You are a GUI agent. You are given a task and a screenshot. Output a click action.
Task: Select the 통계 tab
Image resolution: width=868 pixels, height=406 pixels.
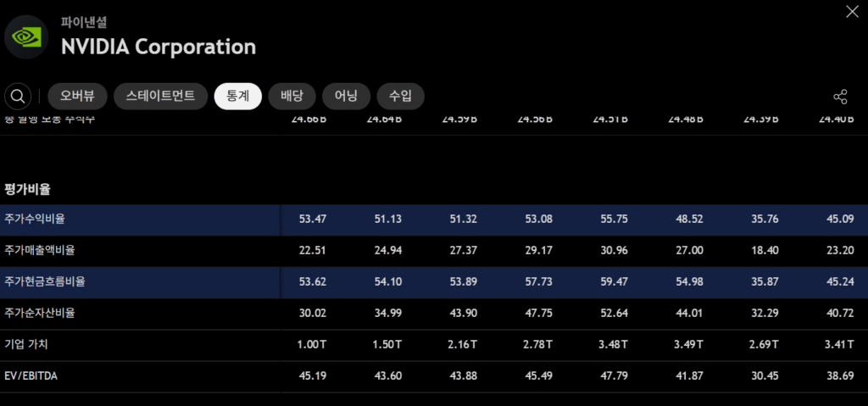[237, 97]
